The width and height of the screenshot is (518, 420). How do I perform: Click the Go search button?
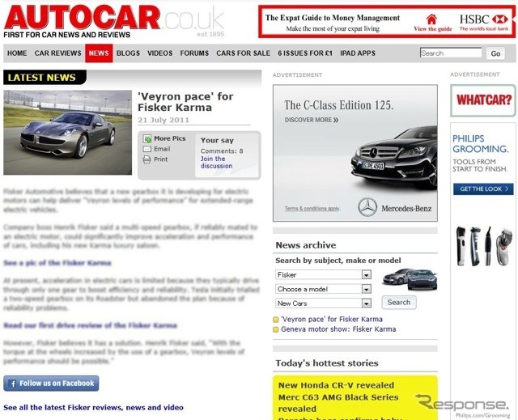[495, 53]
